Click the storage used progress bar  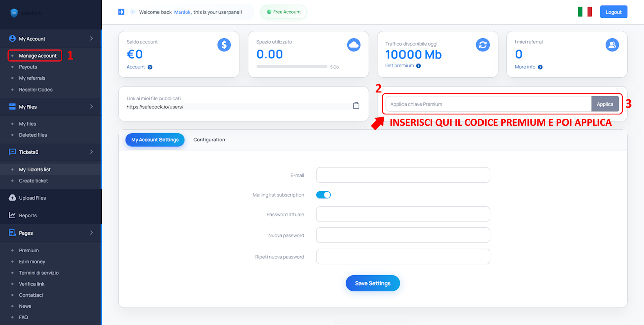[x=291, y=66]
